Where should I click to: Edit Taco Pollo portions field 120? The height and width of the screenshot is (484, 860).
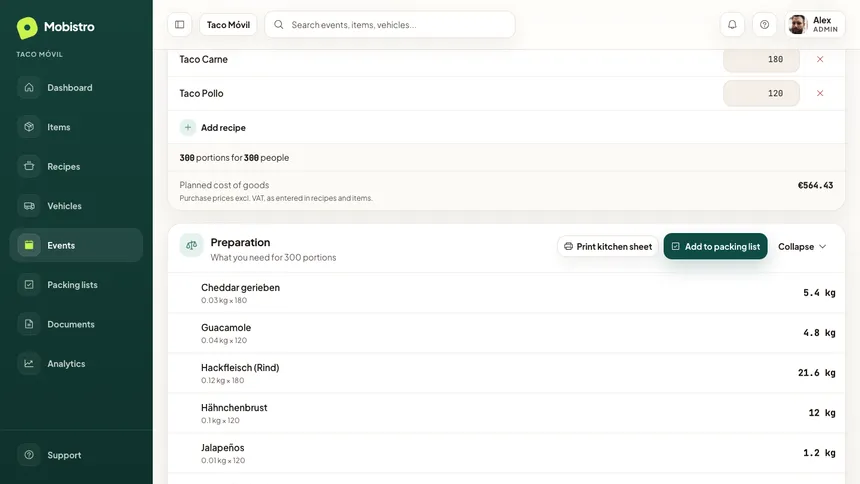point(761,93)
